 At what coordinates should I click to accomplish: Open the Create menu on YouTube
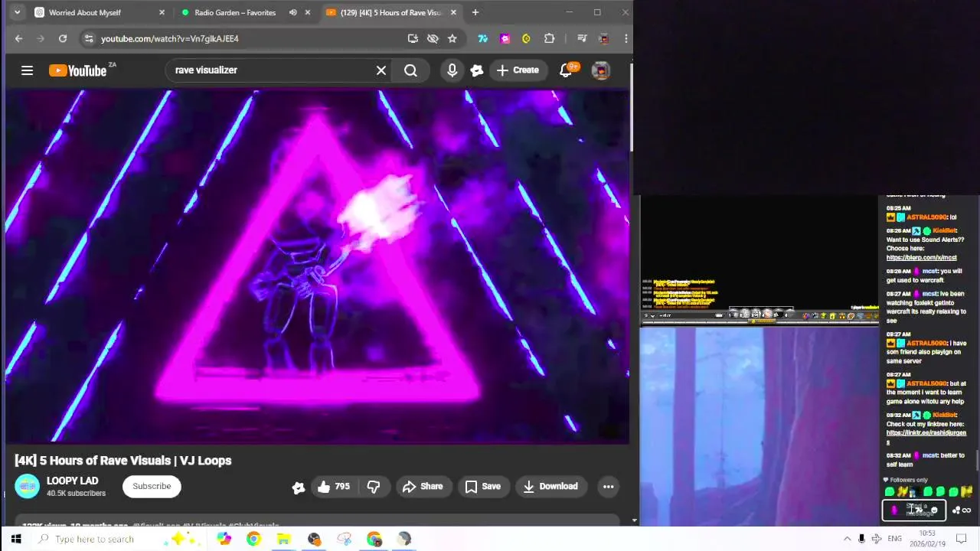(518, 70)
